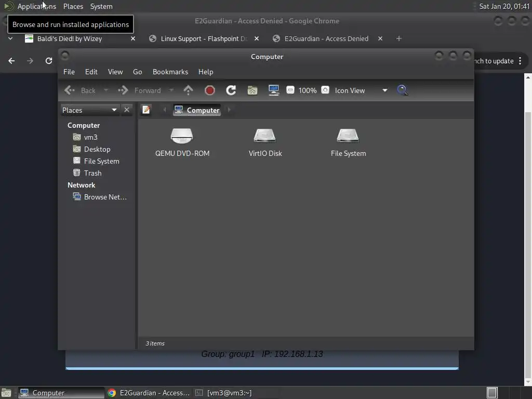Open the View menu
Screen dimensions: 532x399
coord(115,72)
